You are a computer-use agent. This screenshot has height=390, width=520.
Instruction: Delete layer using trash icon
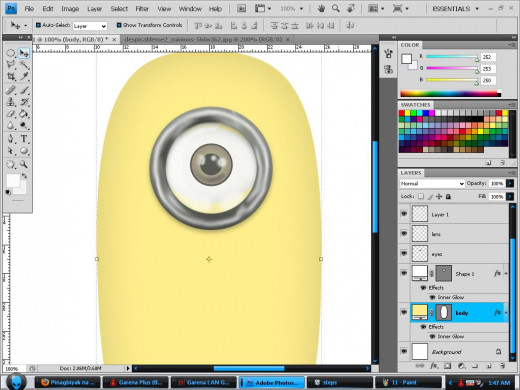[502, 366]
